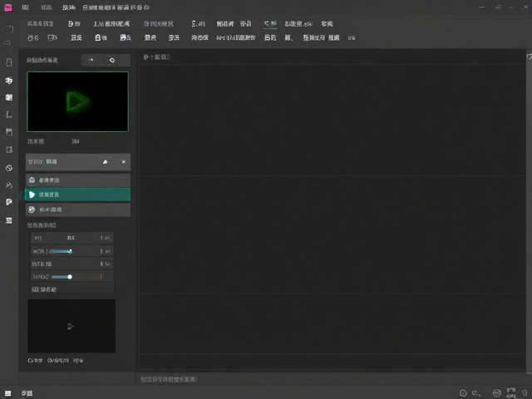Click the small gray play thumbnail panel
The width and height of the screenshot is (532, 399).
pyautogui.click(x=71, y=326)
